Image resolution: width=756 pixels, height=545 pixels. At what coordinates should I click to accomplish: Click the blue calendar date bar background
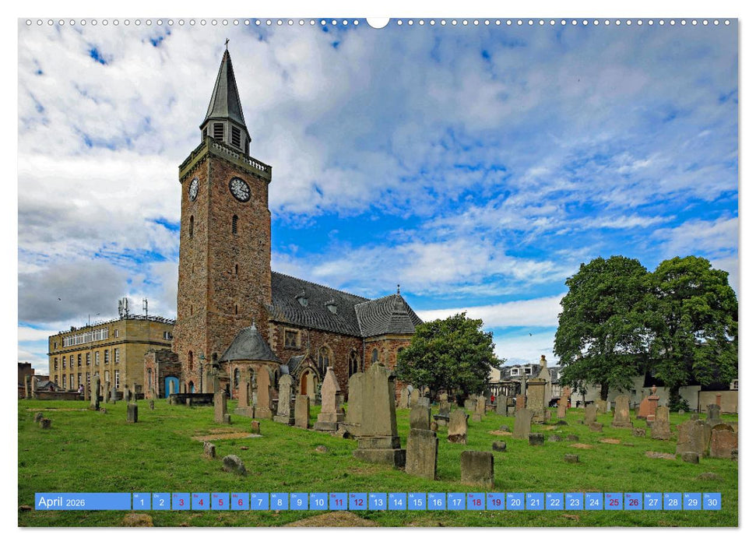[x=109, y=501]
